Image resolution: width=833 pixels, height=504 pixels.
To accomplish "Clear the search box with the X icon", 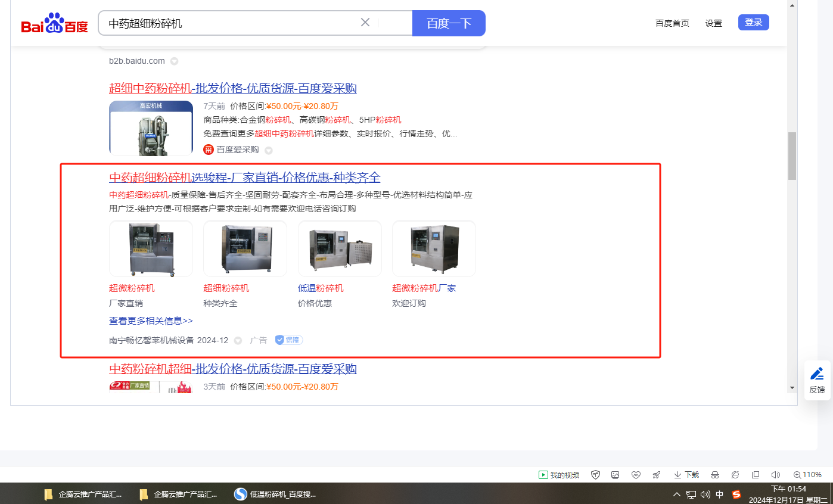I will click(x=365, y=23).
